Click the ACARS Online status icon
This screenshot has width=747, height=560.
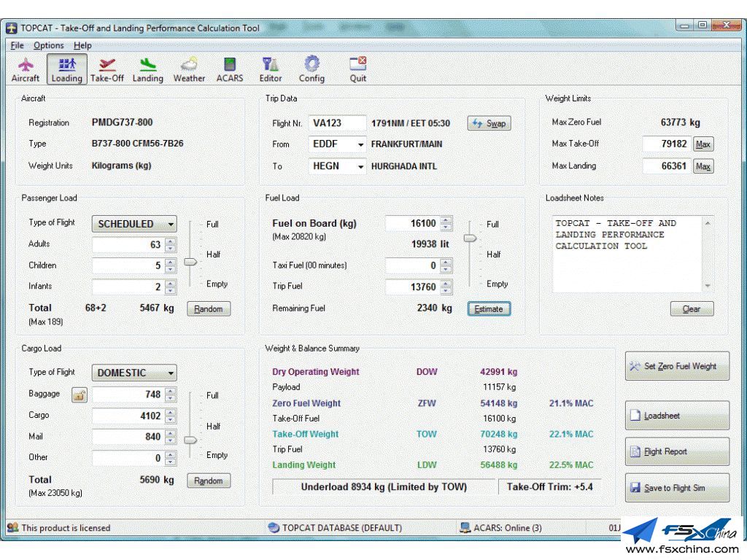point(465,528)
